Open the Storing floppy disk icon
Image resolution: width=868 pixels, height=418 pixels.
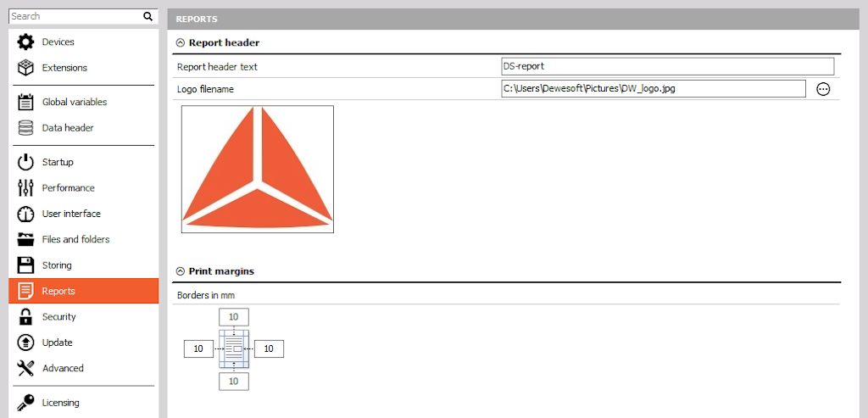(x=25, y=265)
